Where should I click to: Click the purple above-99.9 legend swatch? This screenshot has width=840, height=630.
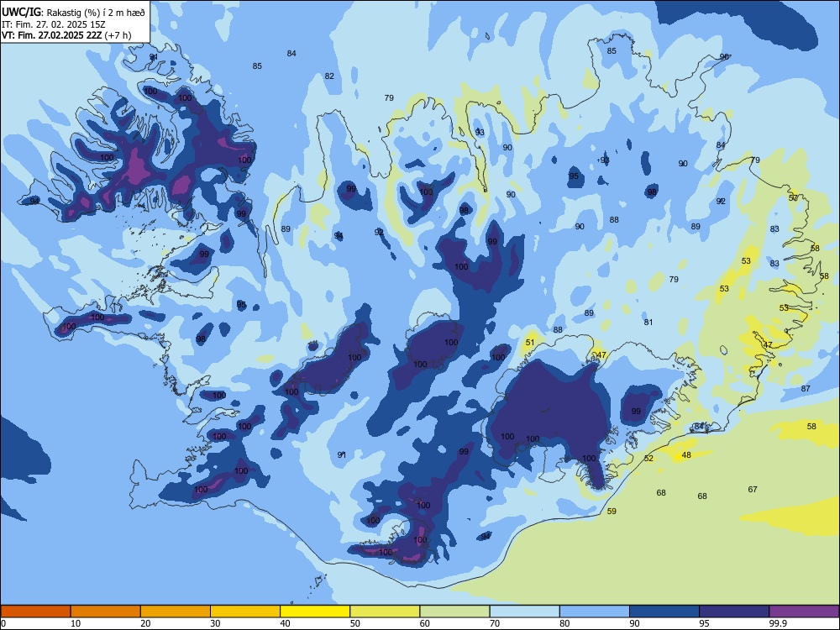pos(804,612)
